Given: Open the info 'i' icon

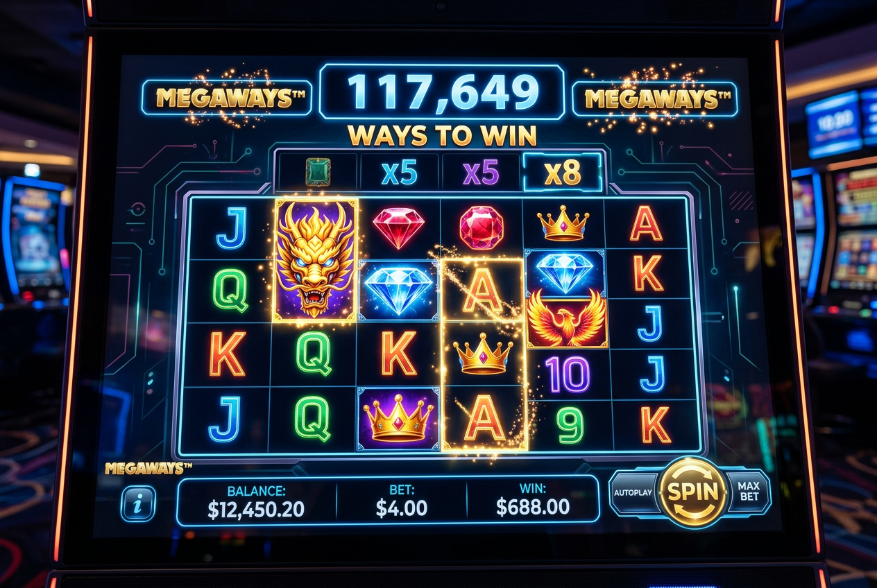Looking at the screenshot, I should point(138,504).
